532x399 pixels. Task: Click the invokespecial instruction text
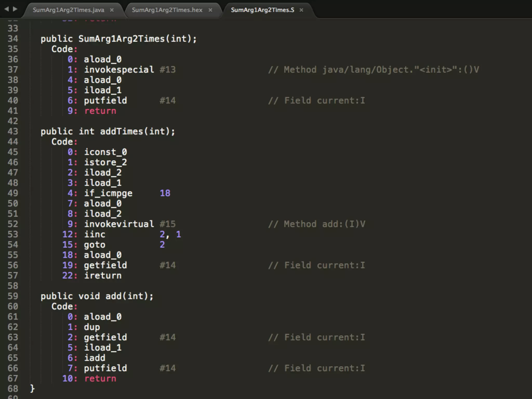(x=119, y=70)
